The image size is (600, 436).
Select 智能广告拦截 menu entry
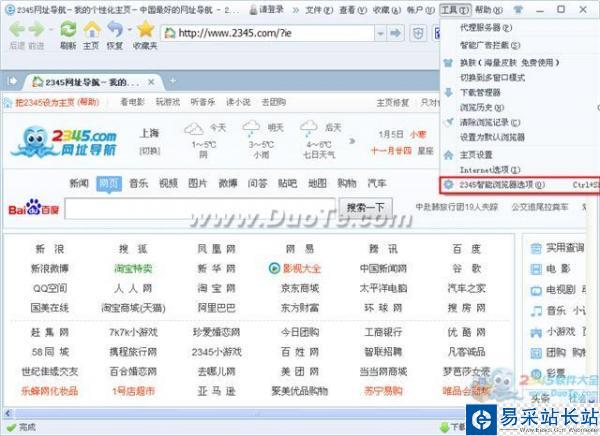point(490,45)
